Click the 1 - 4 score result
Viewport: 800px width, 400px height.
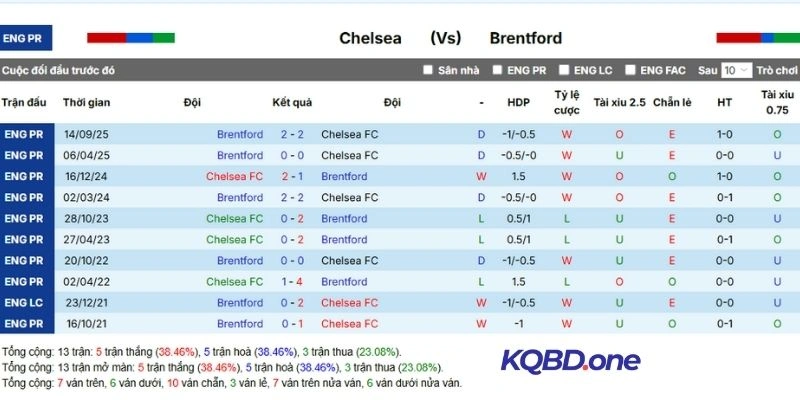(292, 281)
